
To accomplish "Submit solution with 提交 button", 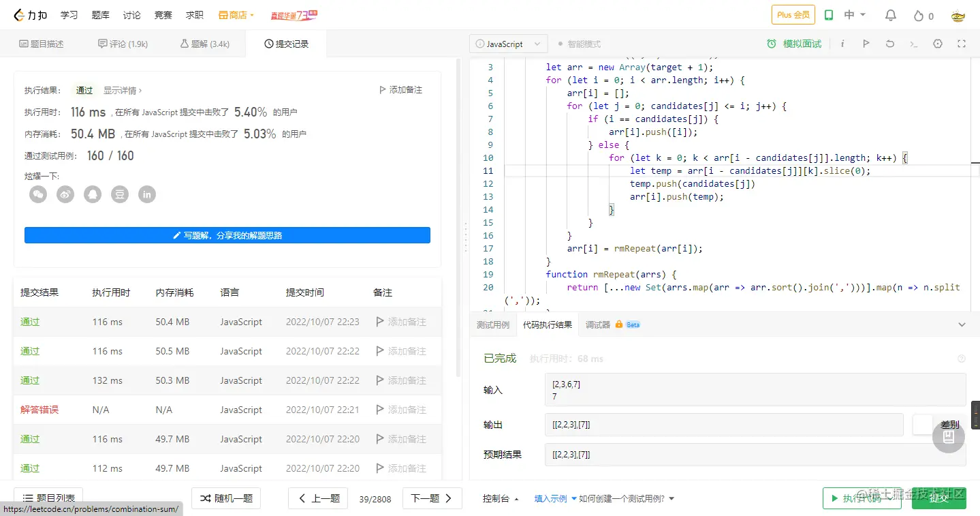I will tap(939, 498).
